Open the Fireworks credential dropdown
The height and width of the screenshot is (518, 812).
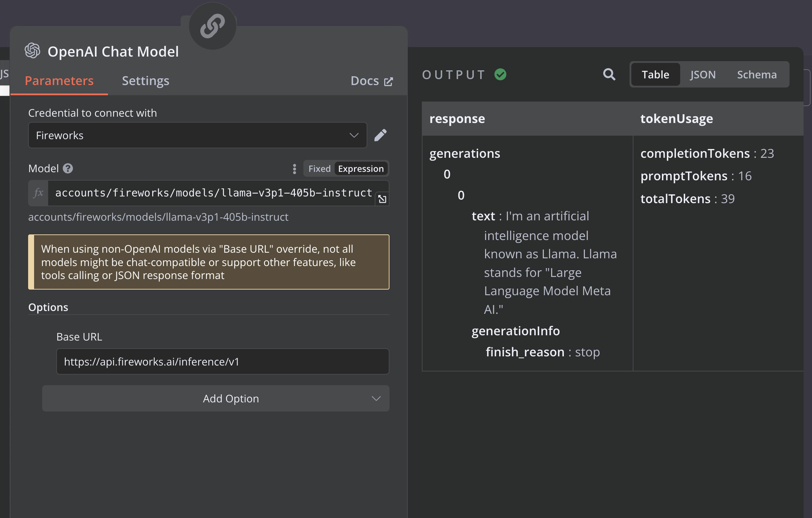198,135
